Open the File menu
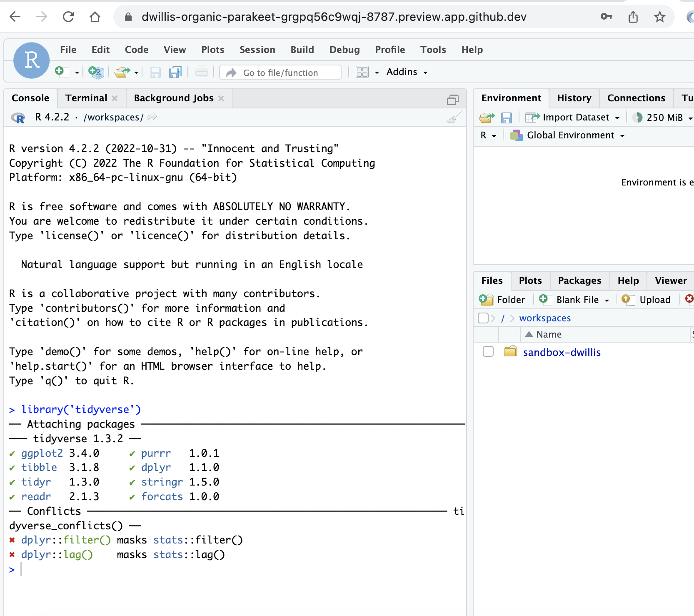 [x=68, y=50]
